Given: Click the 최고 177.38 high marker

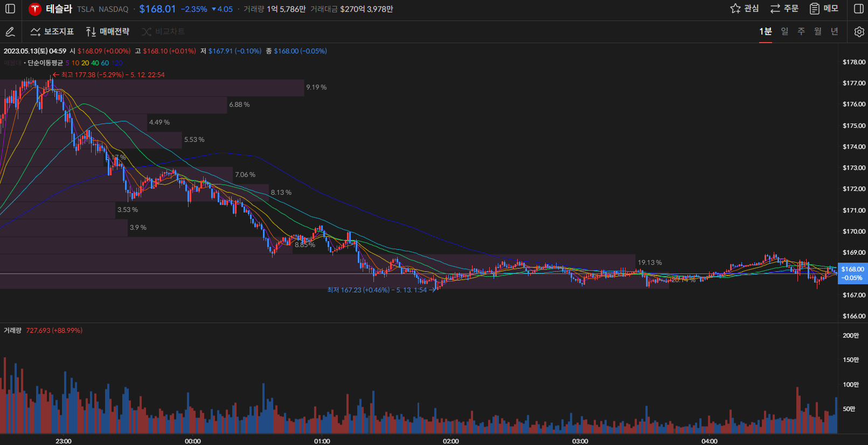Looking at the screenshot, I should (x=109, y=75).
